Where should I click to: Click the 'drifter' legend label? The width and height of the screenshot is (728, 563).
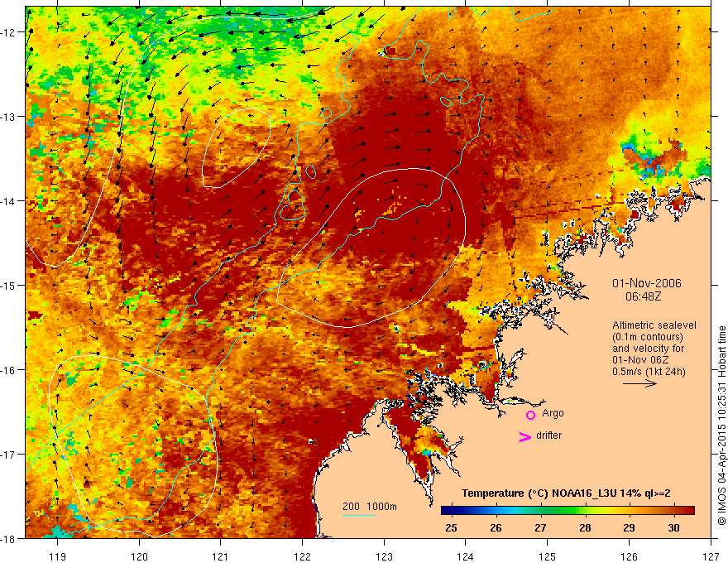[548, 435]
